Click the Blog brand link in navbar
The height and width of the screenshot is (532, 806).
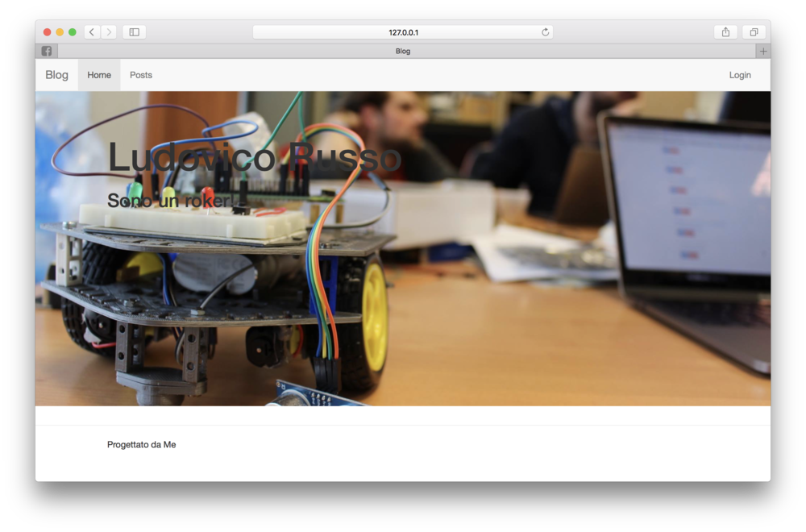[x=56, y=75]
